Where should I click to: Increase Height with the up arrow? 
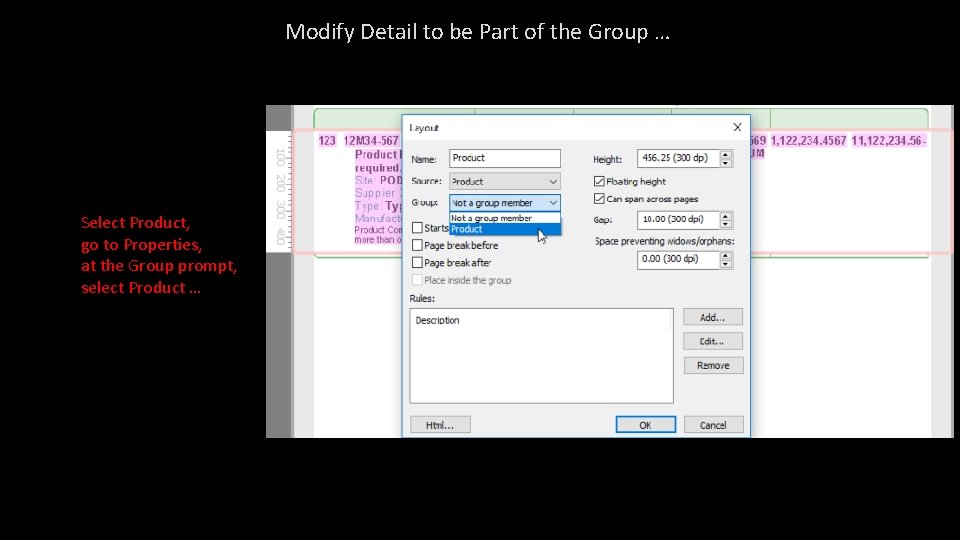click(x=726, y=154)
